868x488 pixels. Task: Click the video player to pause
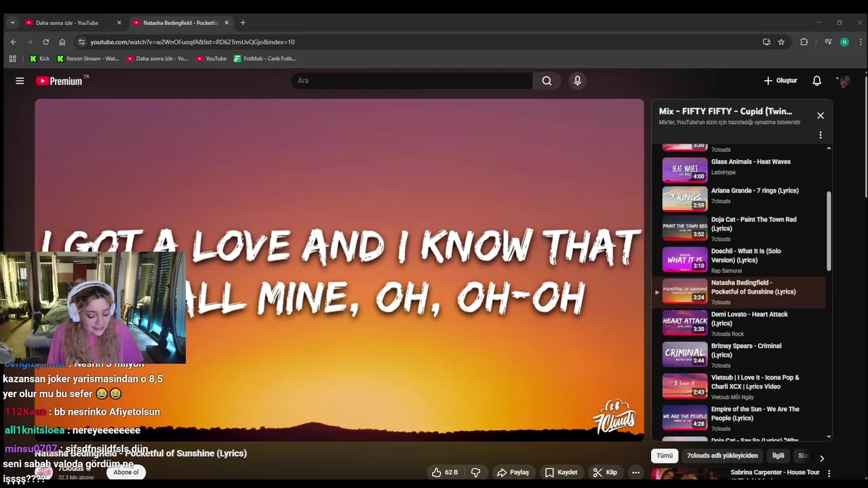[x=339, y=270]
